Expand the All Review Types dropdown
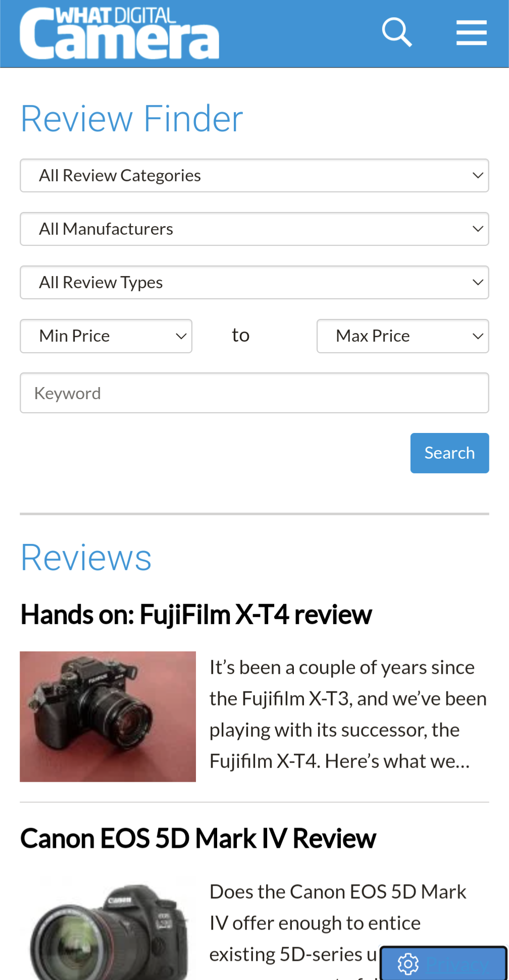Screen dimensions: 509x980 254,283
